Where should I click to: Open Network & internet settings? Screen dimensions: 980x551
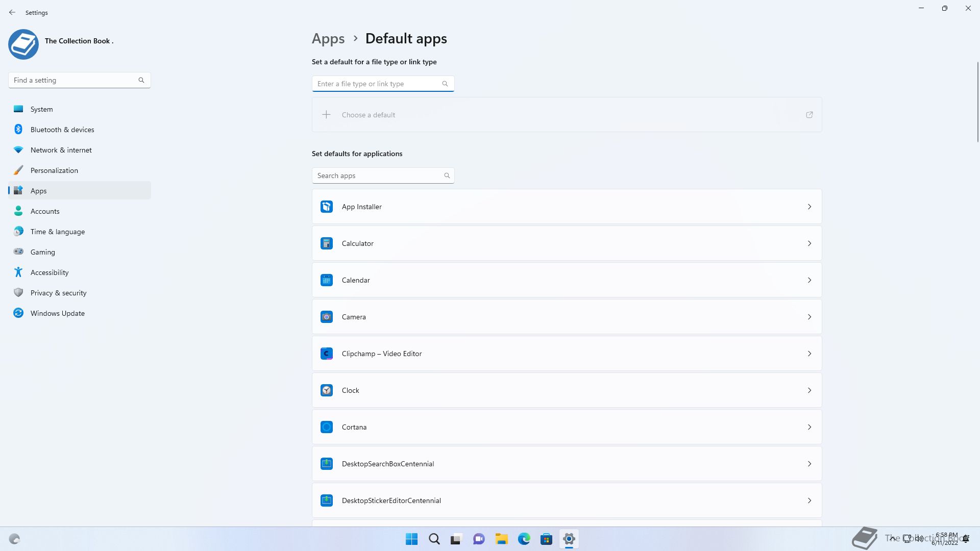click(80, 150)
